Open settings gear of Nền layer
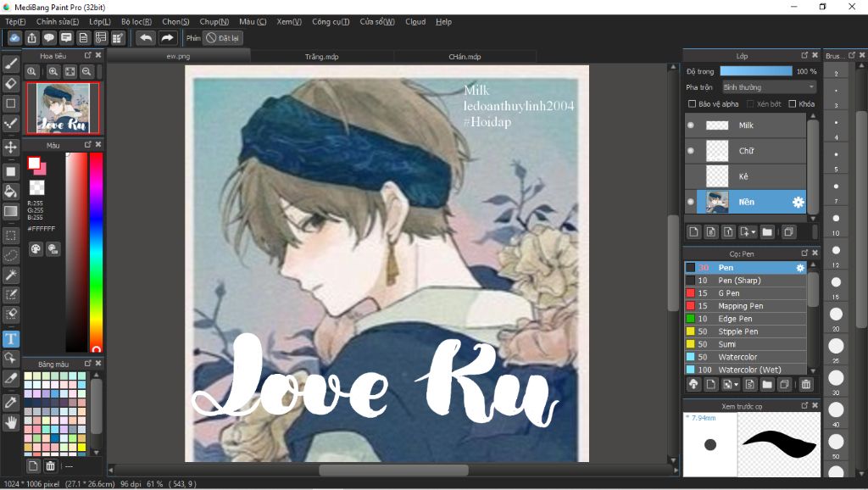 tap(798, 202)
